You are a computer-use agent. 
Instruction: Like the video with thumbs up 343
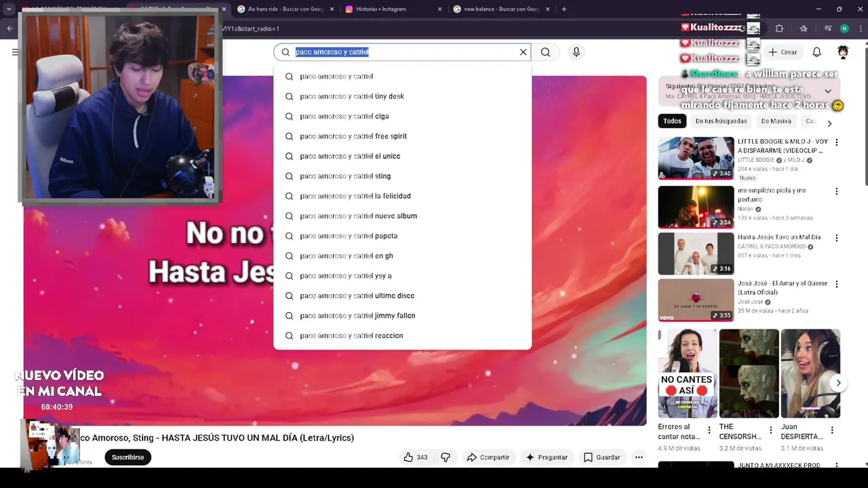click(415, 457)
